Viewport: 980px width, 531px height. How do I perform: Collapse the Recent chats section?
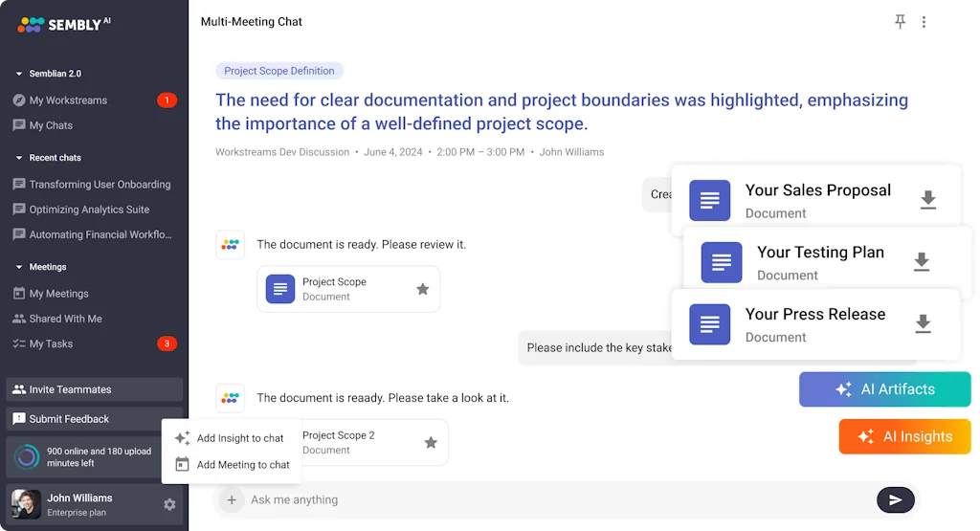tap(19, 158)
